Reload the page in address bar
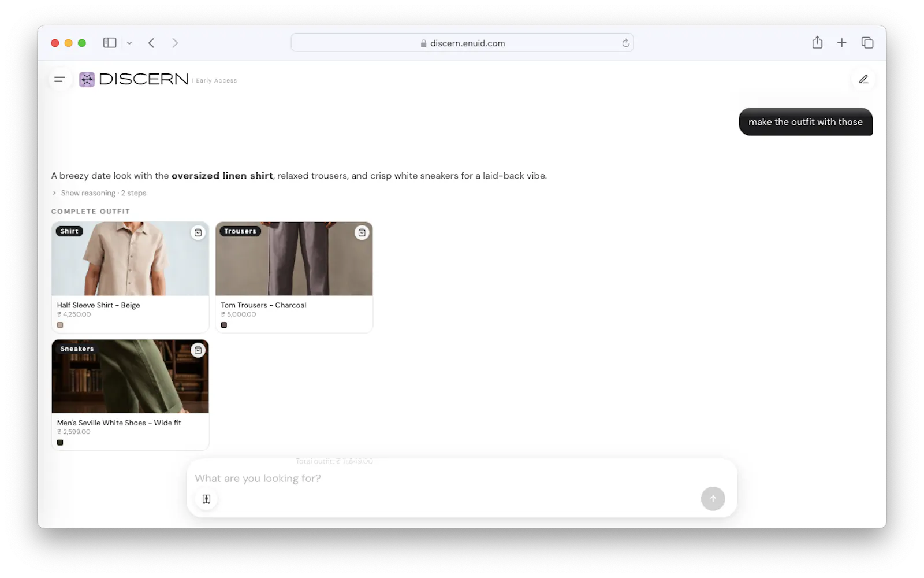Viewport: 924px width, 578px height. click(x=625, y=43)
